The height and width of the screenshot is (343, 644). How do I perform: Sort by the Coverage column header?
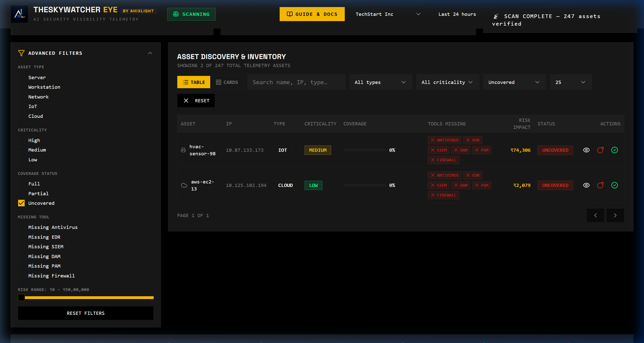coord(355,124)
